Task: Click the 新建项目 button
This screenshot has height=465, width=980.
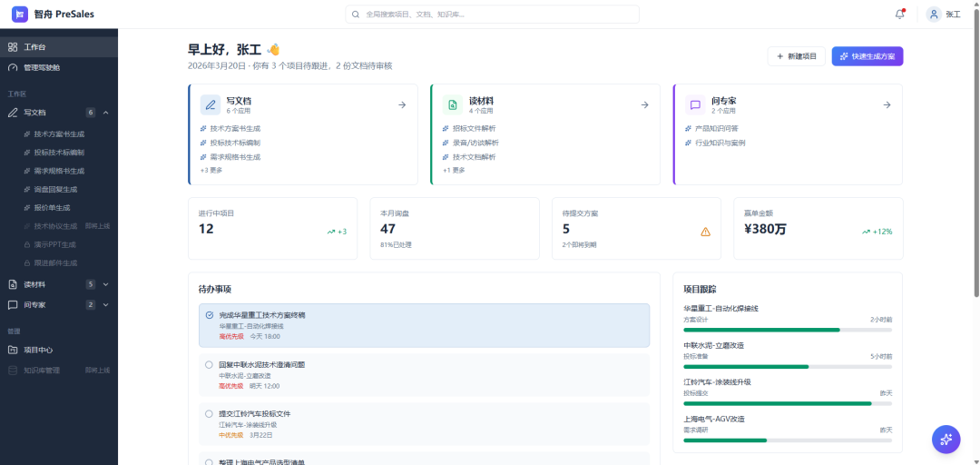Action: [x=796, y=56]
